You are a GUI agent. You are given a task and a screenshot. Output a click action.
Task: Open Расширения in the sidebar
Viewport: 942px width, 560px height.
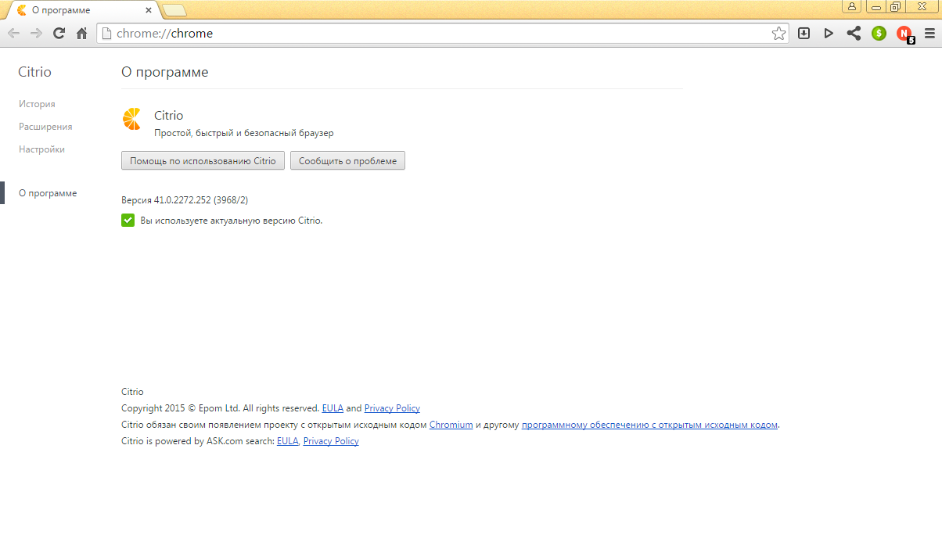[x=45, y=127]
